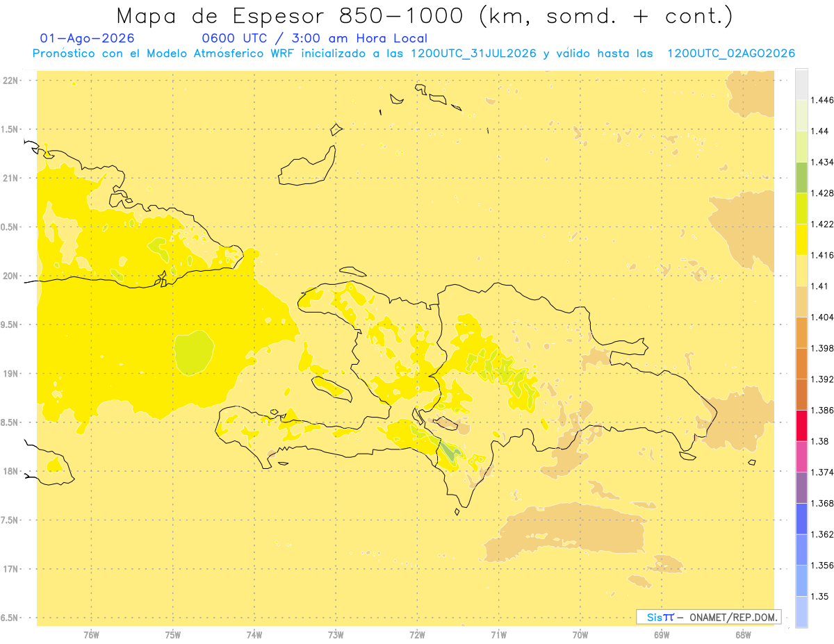
Task: Pick the orange swatch between 1.392 and 1.398
Action: (801, 364)
